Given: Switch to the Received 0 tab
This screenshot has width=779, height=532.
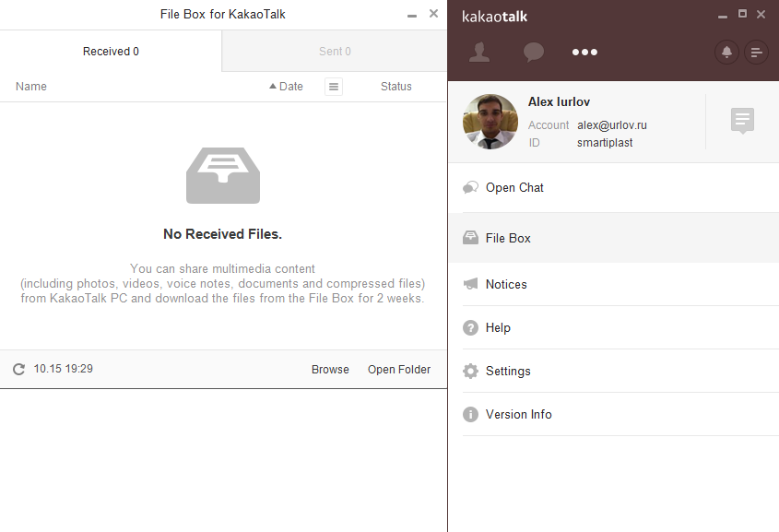Looking at the screenshot, I should point(111,51).
